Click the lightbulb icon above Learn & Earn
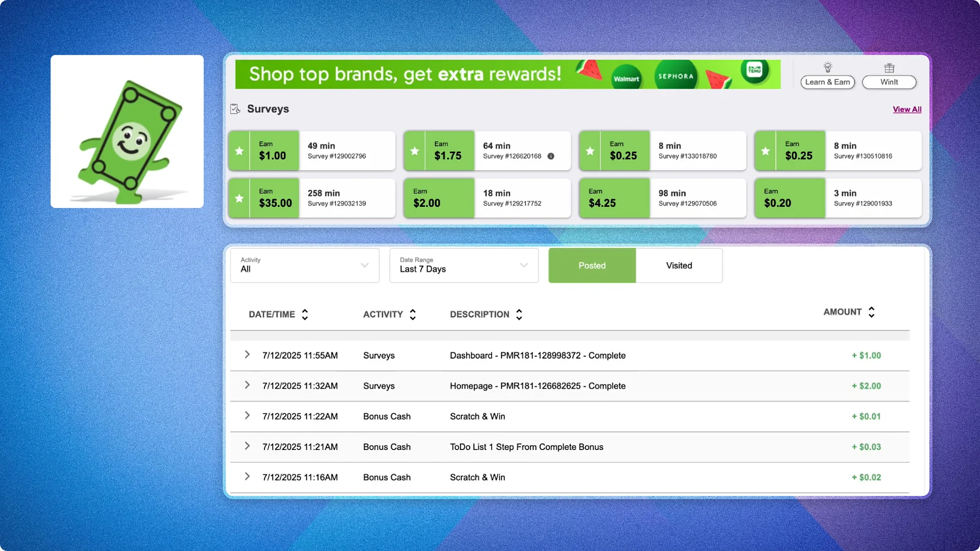 click(x=827, y=67)
